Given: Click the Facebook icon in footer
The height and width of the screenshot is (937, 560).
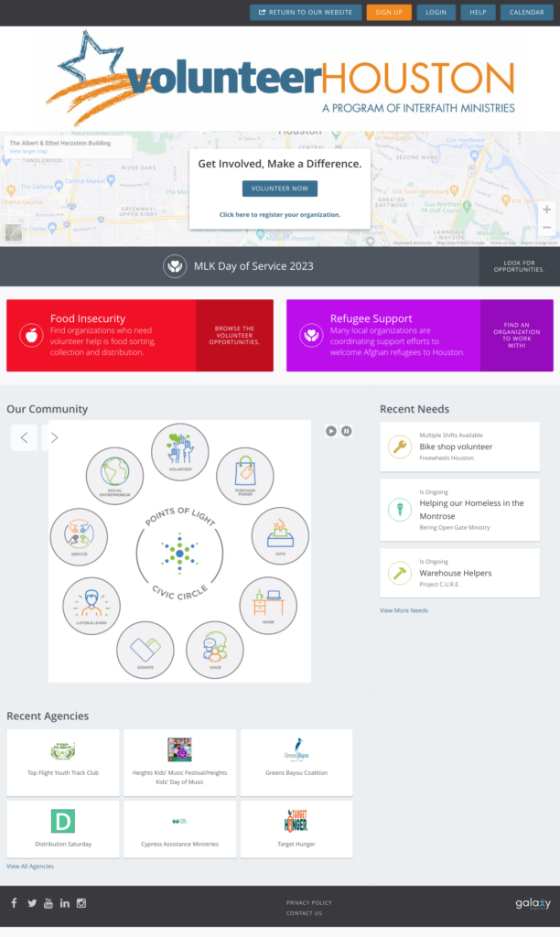Looking at the screenshot, I should point(14,902).
